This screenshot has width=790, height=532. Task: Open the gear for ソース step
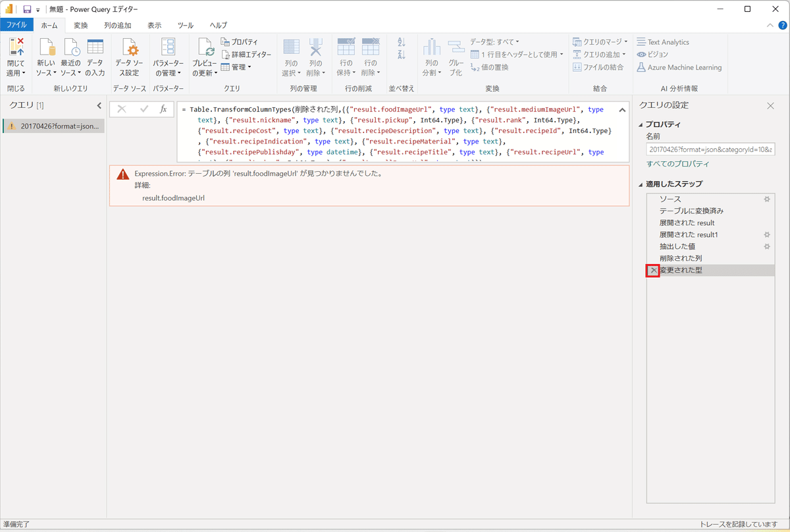[x=766, y=199]
